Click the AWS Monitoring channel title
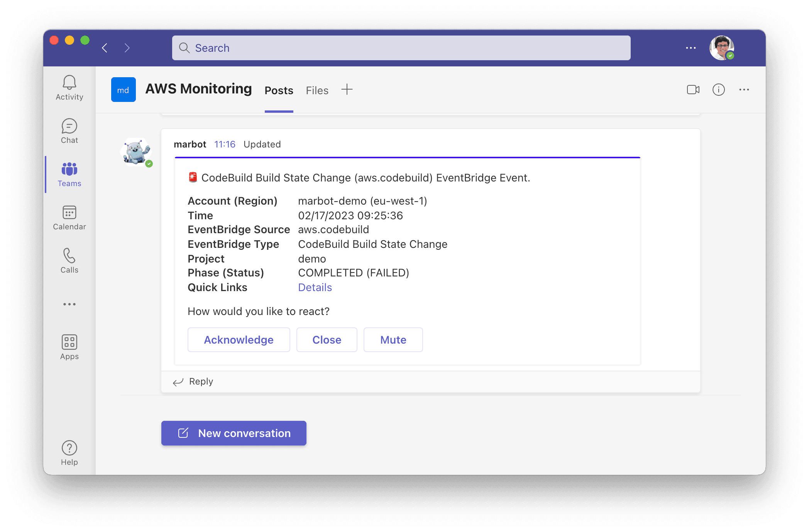809x532 pixels. (198, 89)
